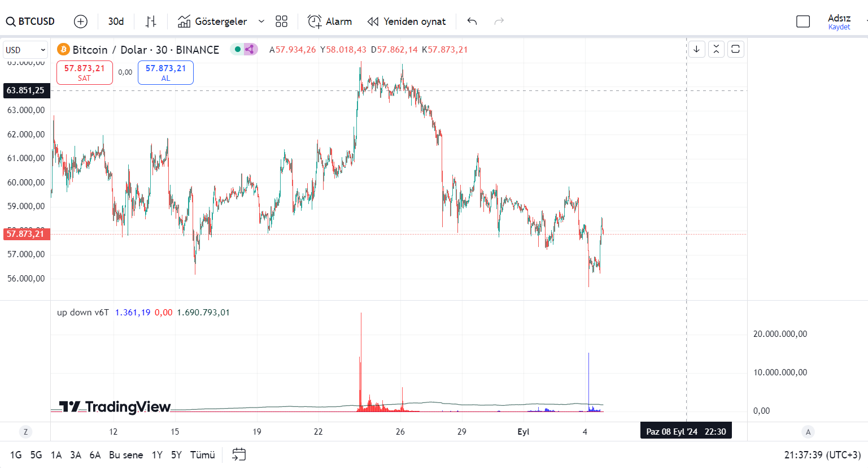Toggle the Z timezone button on the time axis
Image resolution: width=868 pixels, height=468 pixels.
click(25, 432)
